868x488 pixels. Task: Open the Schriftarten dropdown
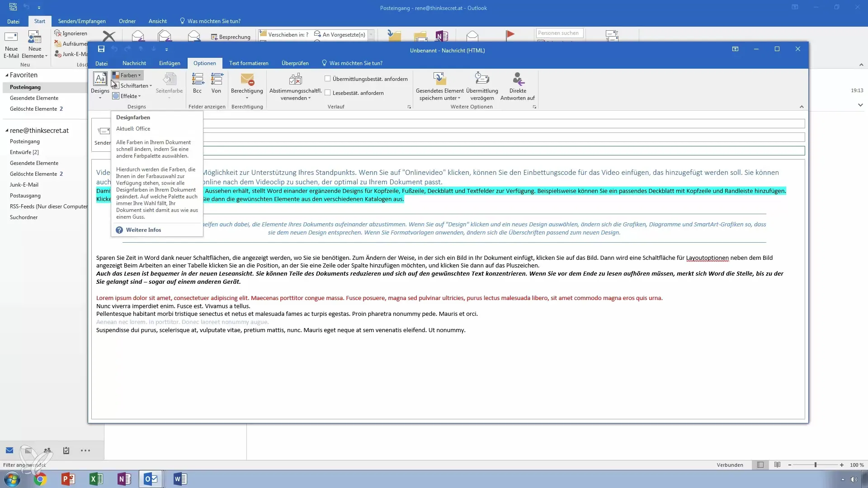click(132, 86)
